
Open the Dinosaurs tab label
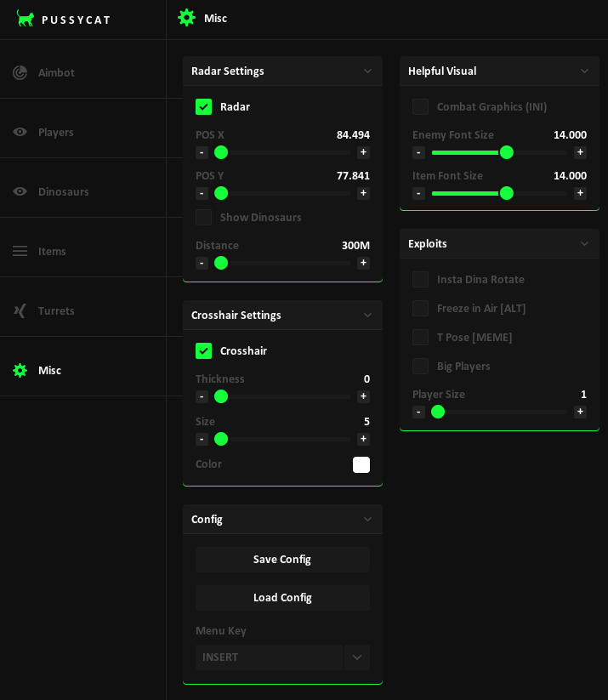click(63, 191)
